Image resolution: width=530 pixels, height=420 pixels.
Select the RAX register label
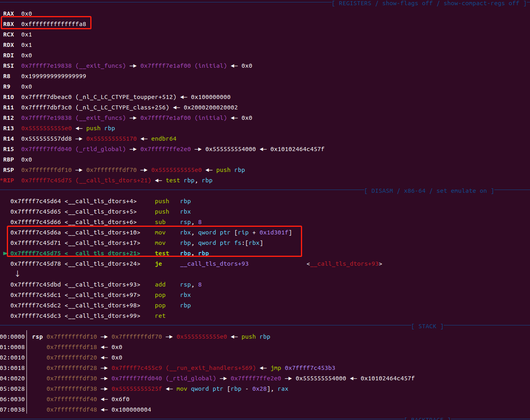tap(8, 14)
